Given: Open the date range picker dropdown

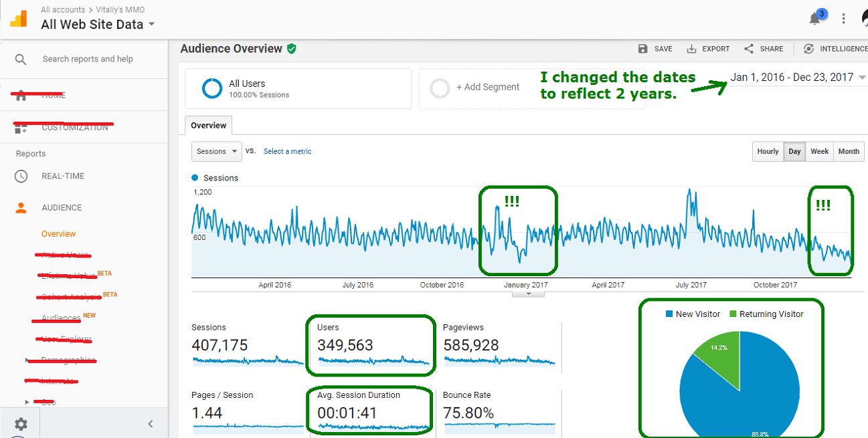Looking at the screenshot, I should [x=798, y=77].
